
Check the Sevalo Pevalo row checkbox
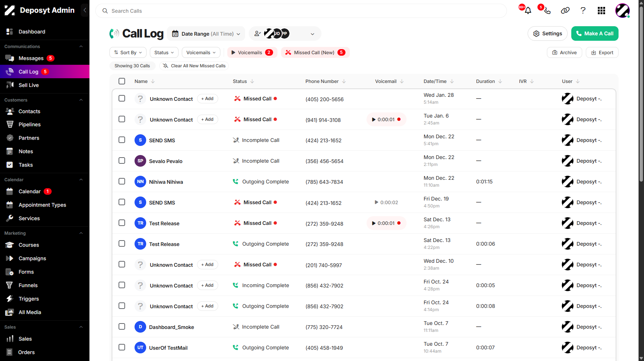pyautogui.click(x=122, y=161)
